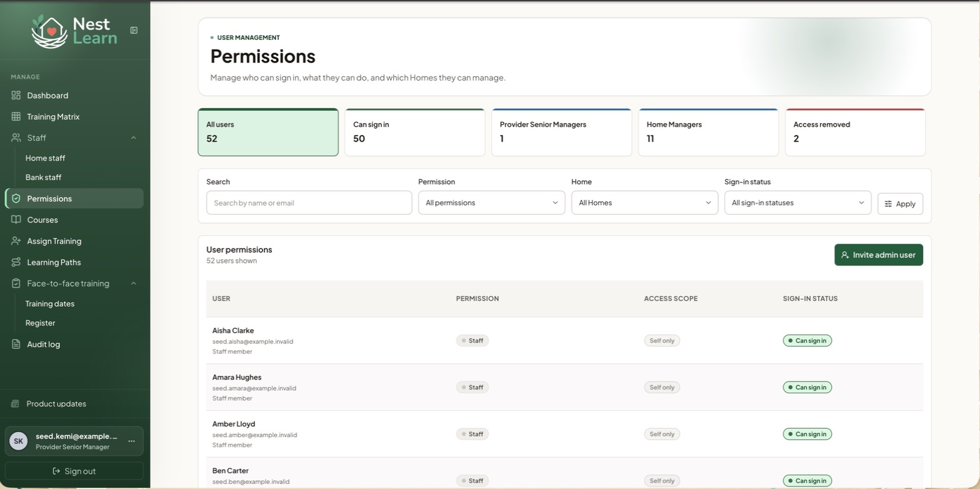The height and width of the screenshot is (489, 980).
Task: Click the add-user icon on Invite admin user
Action: [x=845, y=255]
